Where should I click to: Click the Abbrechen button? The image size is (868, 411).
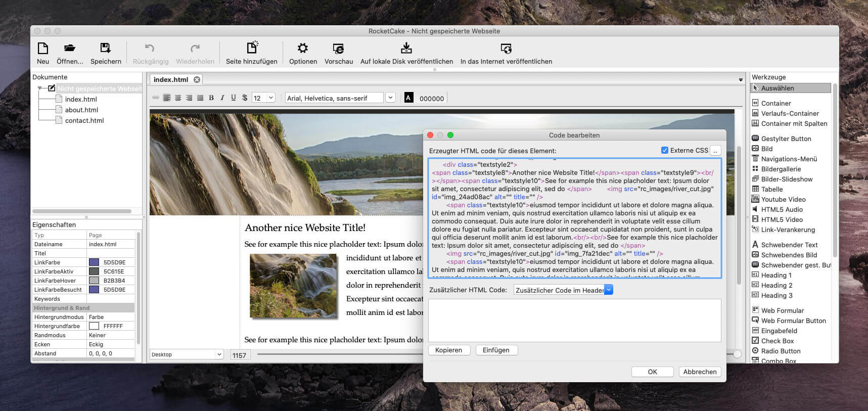click(700, 372)
